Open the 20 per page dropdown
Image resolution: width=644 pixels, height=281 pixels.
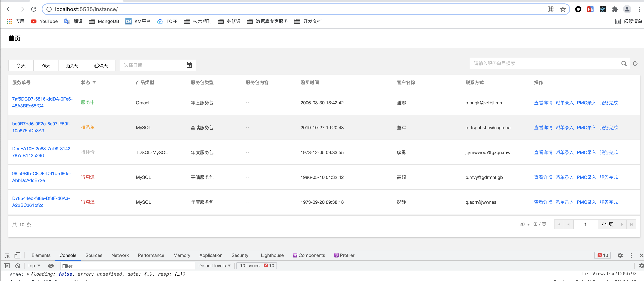[524, 224]
